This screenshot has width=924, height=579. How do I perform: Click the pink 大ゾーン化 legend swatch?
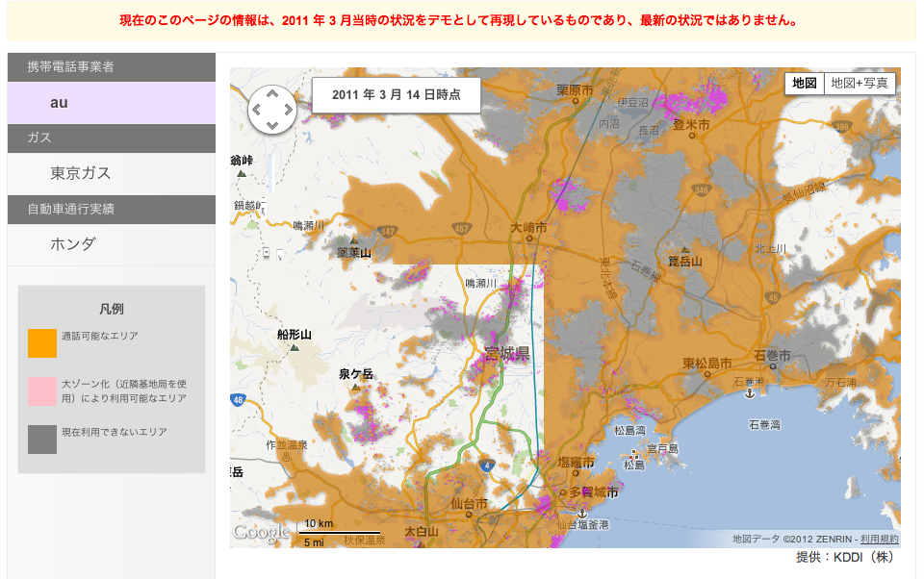coord(42,391)
